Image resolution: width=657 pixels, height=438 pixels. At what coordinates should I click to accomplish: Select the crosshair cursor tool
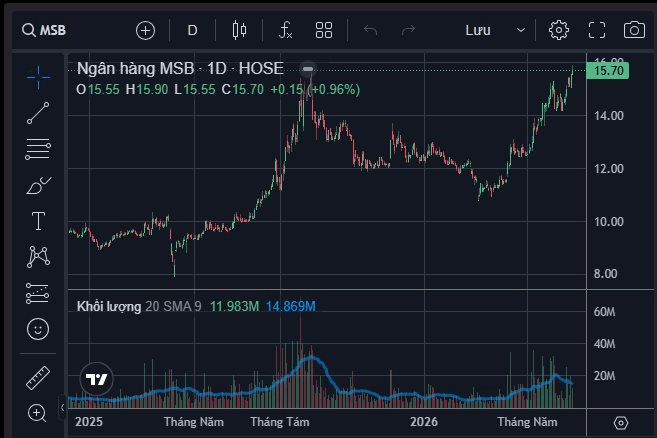[38, 78]
